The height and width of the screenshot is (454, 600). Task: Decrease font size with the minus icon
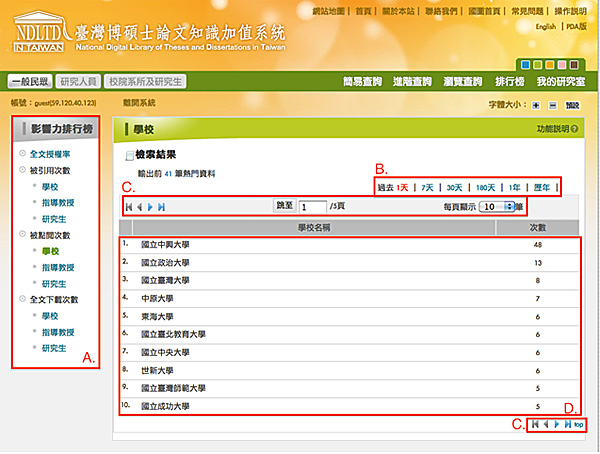(x=551, y=104)
